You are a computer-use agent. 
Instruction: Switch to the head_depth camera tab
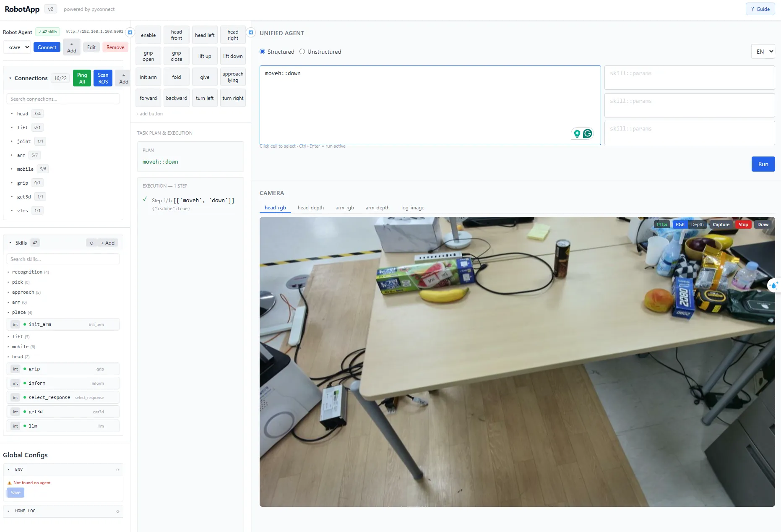click(311, 208)
